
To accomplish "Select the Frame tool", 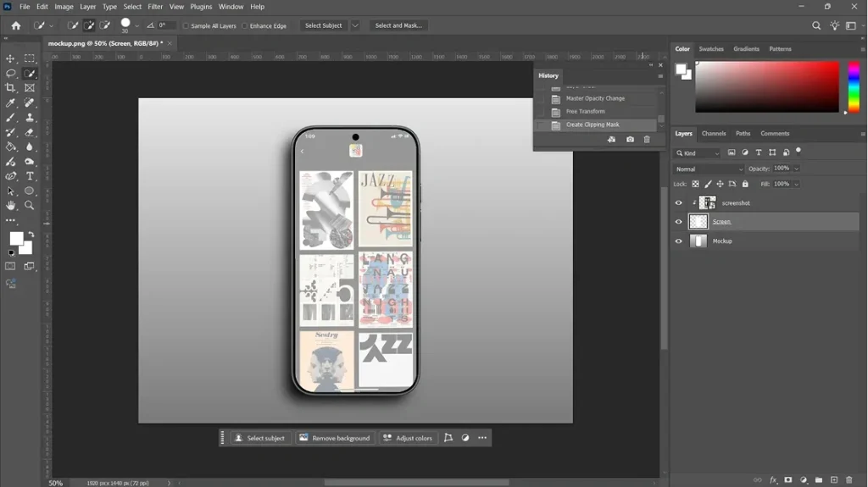I will pos(30,87).
